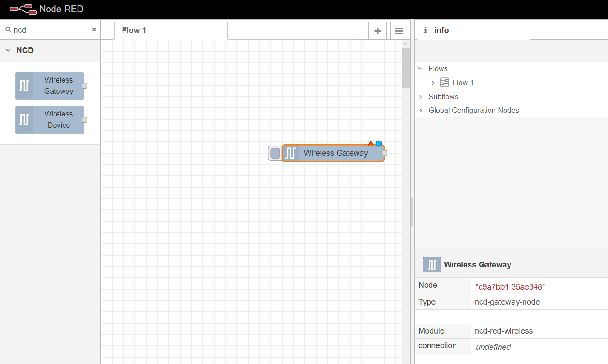Collapse the Flows tree section

click(x=421, y=68)
